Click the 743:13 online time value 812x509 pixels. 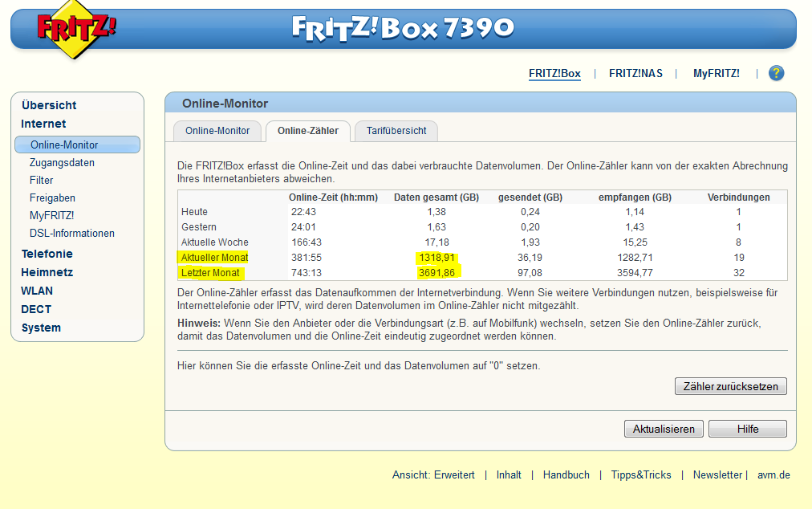tap(307, 273)
